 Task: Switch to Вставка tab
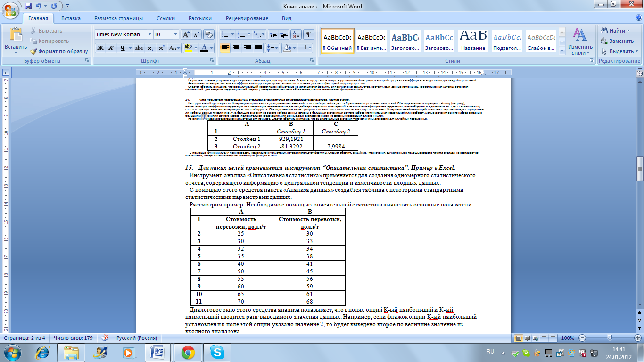click(x=71, y=18)
